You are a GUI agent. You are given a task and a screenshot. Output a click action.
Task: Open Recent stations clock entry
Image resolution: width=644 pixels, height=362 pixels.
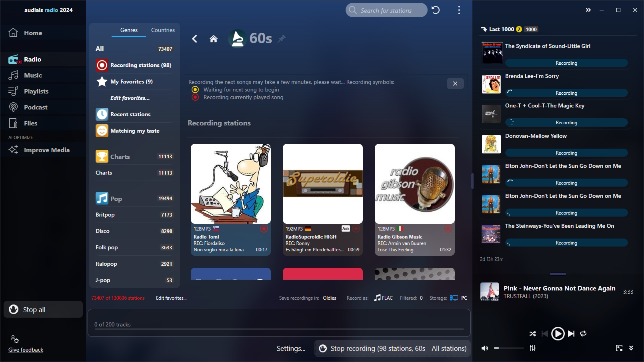click(x=134, y=114)
